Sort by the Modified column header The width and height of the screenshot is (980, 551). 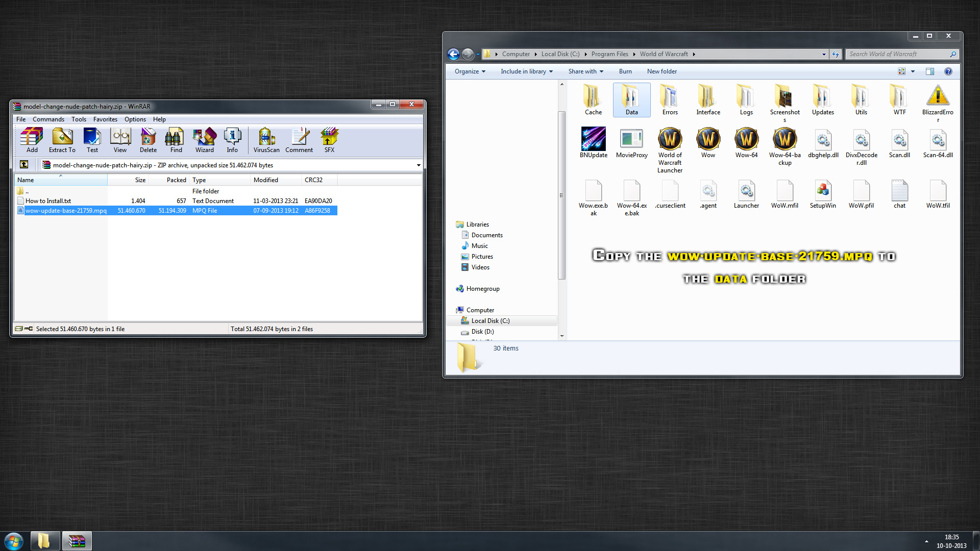click(x=276, y=180)
